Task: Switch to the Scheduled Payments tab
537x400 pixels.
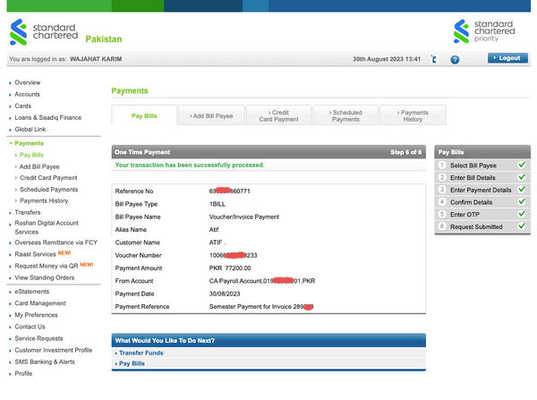Action: [x=346, y=116]
